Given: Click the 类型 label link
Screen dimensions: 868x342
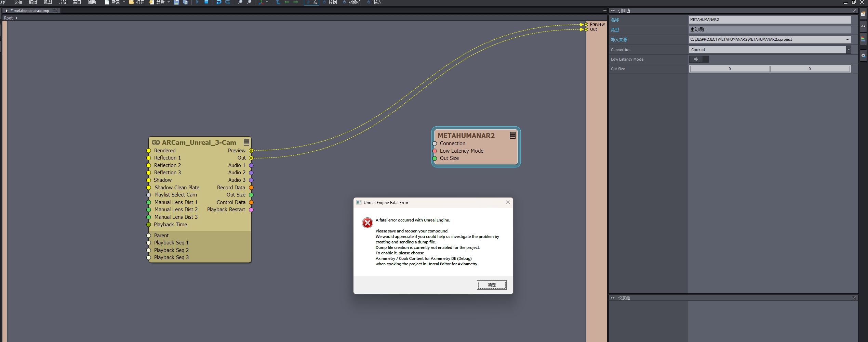Looking at the screenshot, I should tap(615, 30).
